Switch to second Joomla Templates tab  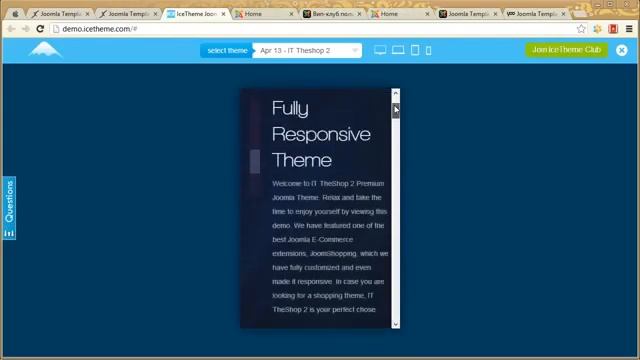coord(129,14)
